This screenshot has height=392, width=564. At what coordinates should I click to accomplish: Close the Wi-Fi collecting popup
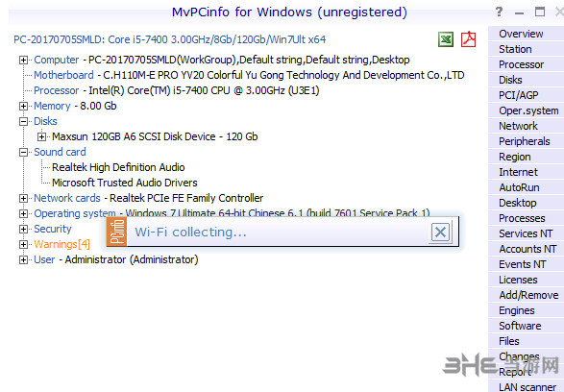click(x=441, y=232)
